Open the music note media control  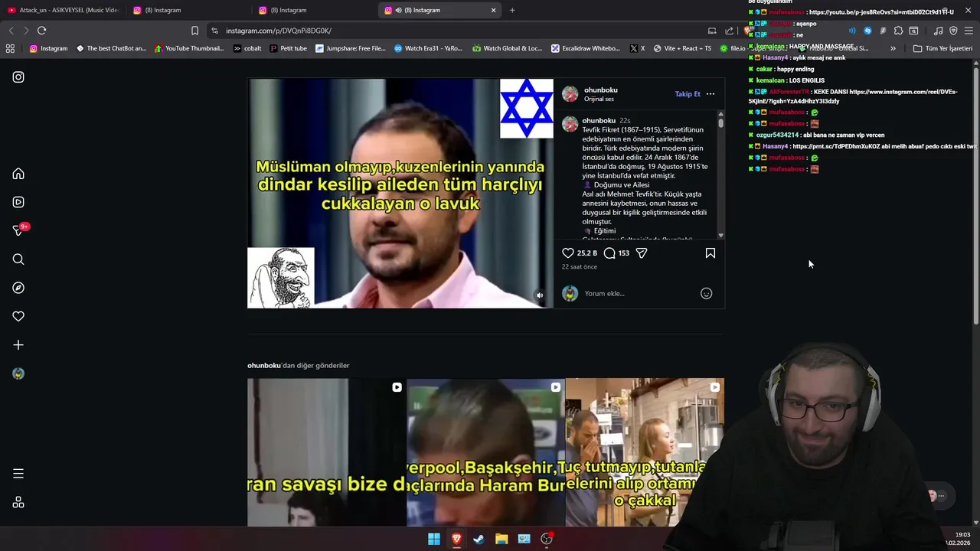tap(938, 31)
